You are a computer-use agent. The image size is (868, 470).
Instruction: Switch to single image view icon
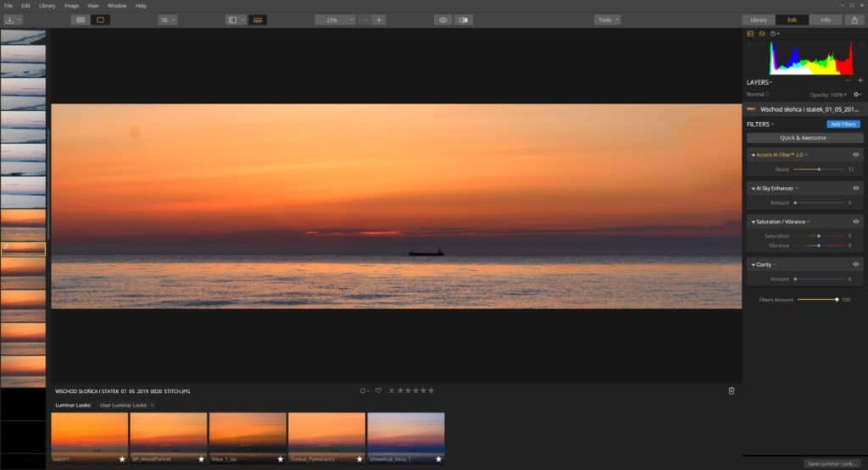100,20
